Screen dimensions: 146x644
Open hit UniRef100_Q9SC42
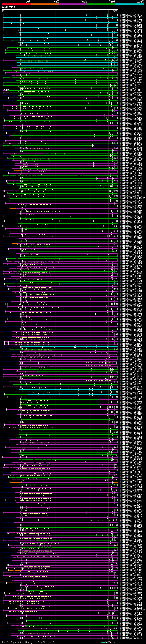(131, 22)
